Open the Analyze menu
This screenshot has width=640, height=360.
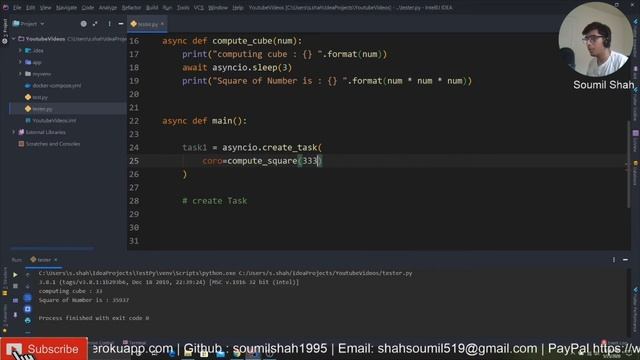coord(108,7)
